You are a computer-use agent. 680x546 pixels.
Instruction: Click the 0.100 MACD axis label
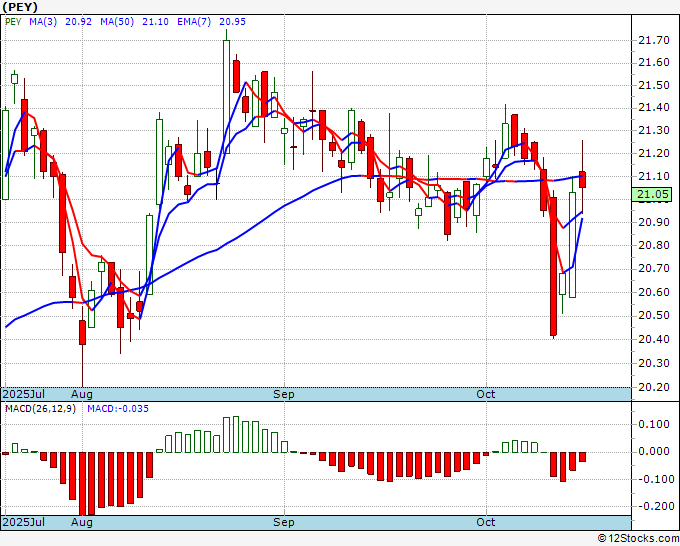point(654,424)
